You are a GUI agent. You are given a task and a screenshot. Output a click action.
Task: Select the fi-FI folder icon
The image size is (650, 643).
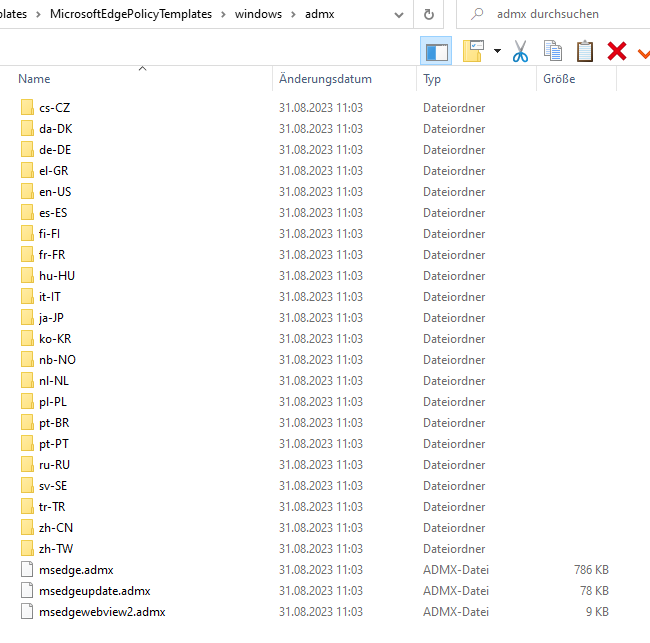click(27, 233)
